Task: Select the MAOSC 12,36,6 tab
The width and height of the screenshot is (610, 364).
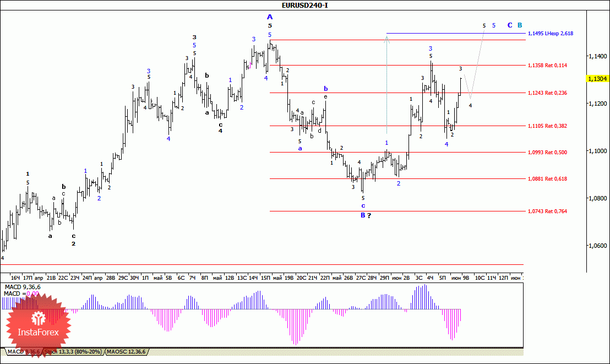Action: 126,351
